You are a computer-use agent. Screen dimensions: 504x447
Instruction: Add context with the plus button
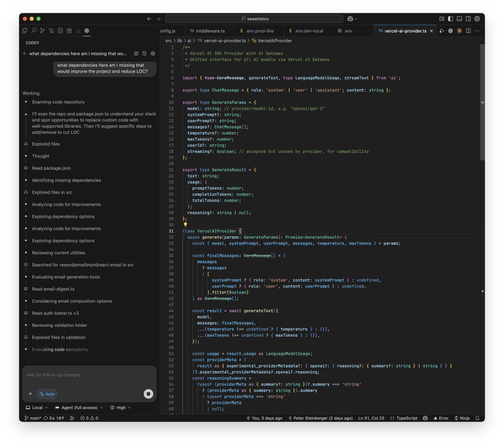coord(30,394)
